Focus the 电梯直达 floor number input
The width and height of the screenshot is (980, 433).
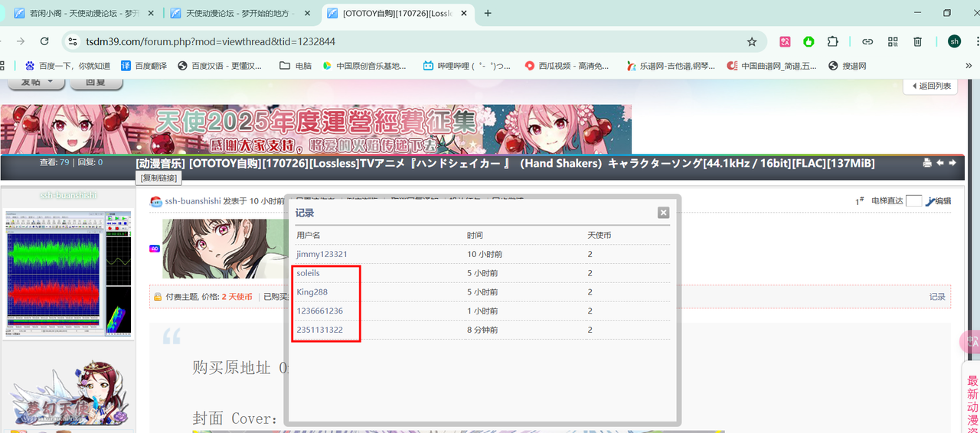(x=913, y=201)
